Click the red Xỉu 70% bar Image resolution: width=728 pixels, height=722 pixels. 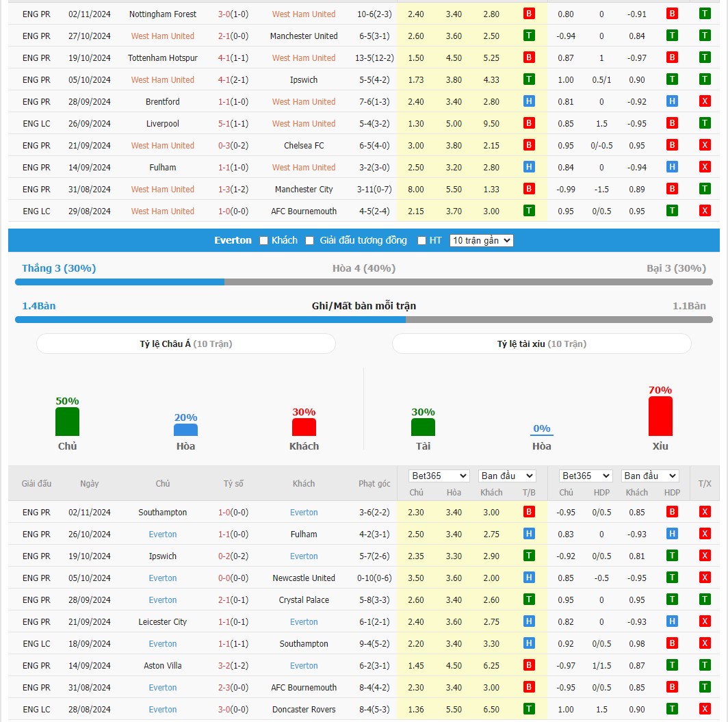point(660,416)
